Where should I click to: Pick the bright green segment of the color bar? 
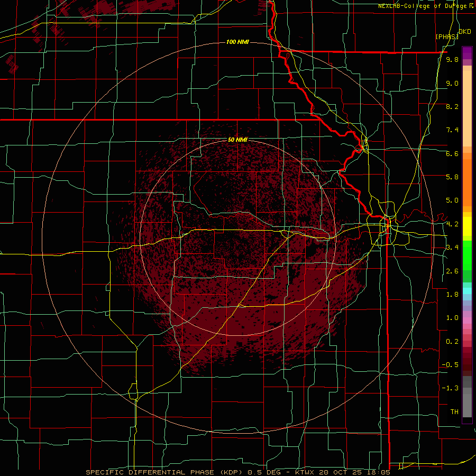[x=467, y=255]
